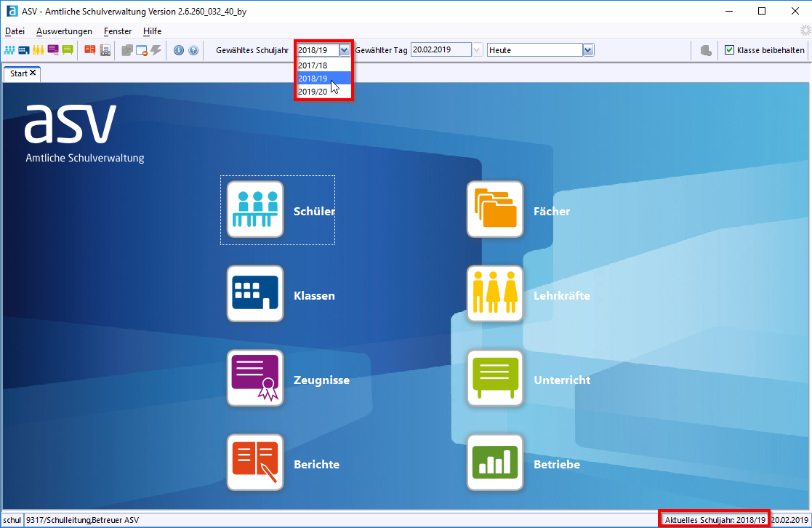Open the Datei menu
812x528 pixels.
coord(15,31)
